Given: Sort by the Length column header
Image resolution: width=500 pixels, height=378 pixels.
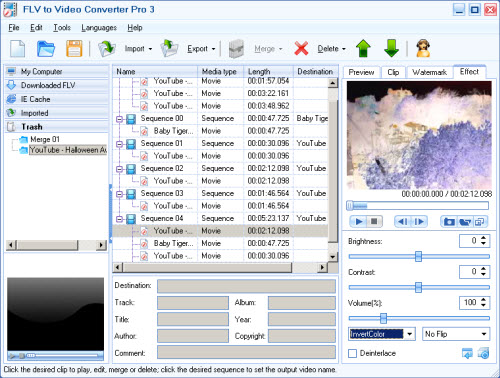Looking at the screenshot, I should (269, 72).
